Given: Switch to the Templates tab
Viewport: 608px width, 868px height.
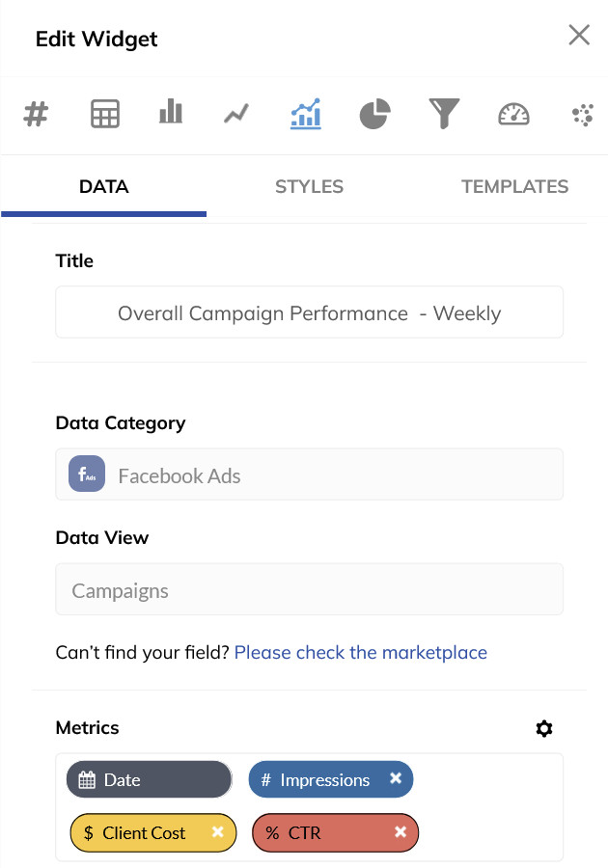Looking at the screenshot, I should 514,186.
